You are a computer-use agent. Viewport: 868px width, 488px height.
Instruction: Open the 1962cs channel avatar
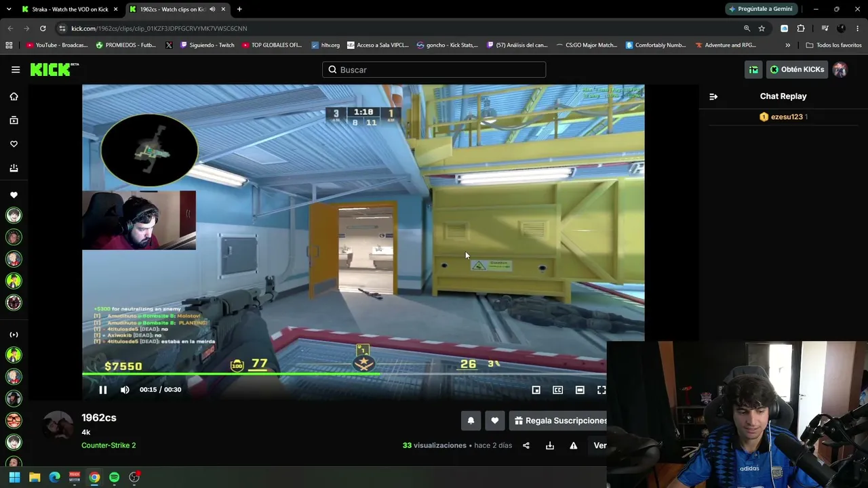pyautogui.click(x=58, y=426)
